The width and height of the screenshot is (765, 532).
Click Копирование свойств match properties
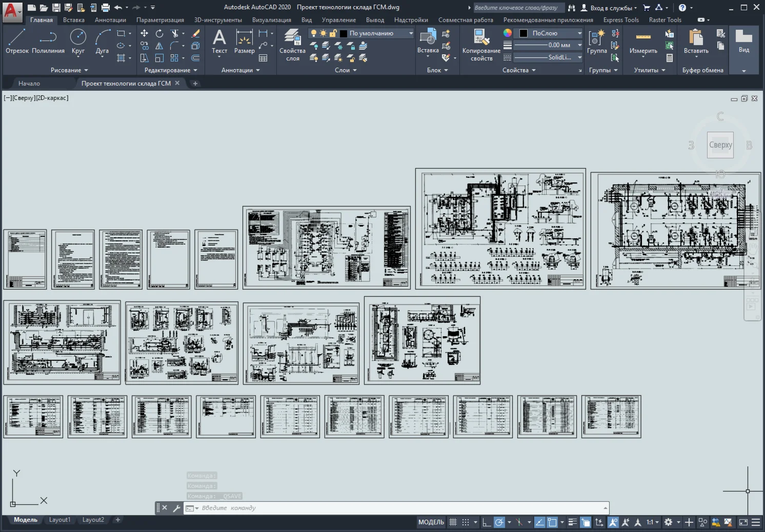[x=481, y=45]
